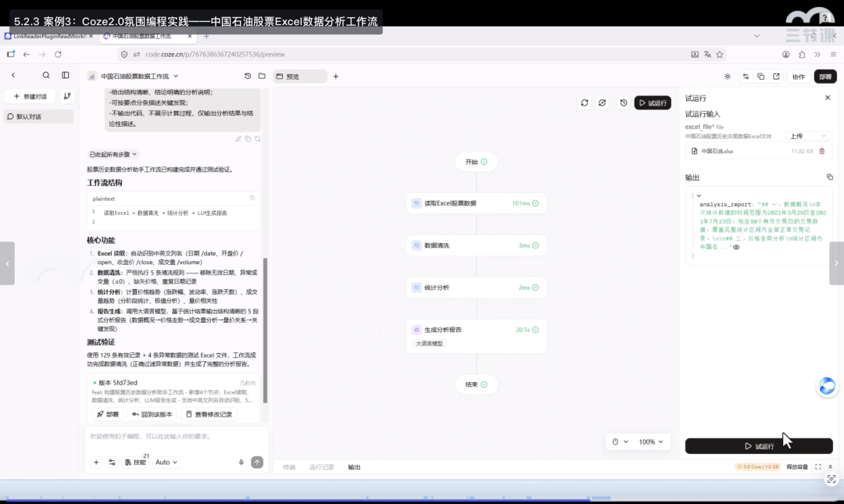
Task: Copy the output JSON result
Action: tap(829, 177)
